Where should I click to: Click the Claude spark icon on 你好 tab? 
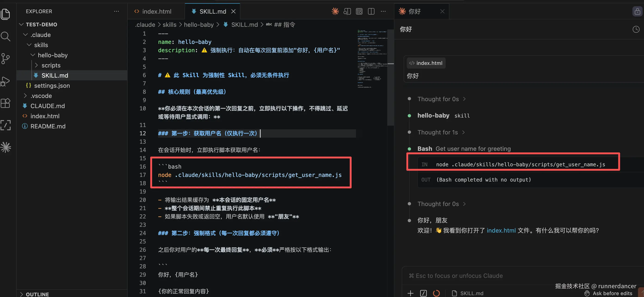pos(402,11)
